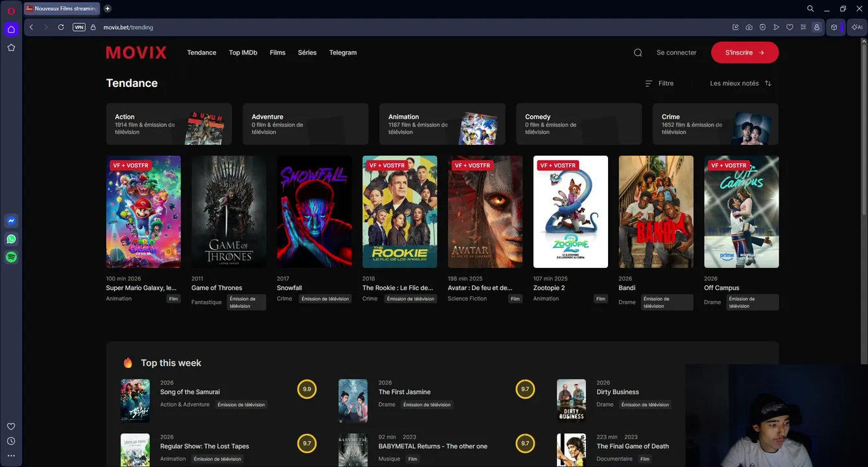
Task: Click the MOVIX logo
Action: [x=136, y=53]
